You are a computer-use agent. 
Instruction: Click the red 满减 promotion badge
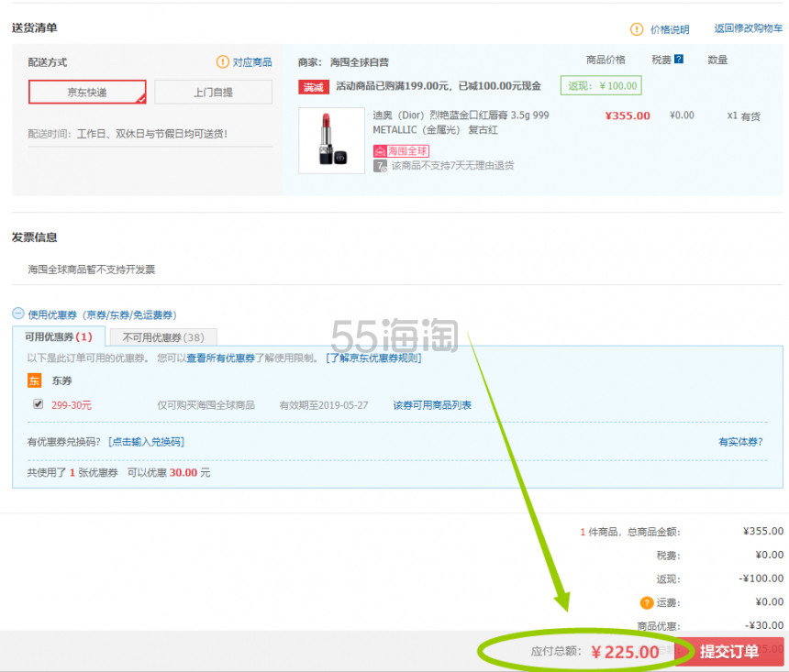click(x=314, y=87)
